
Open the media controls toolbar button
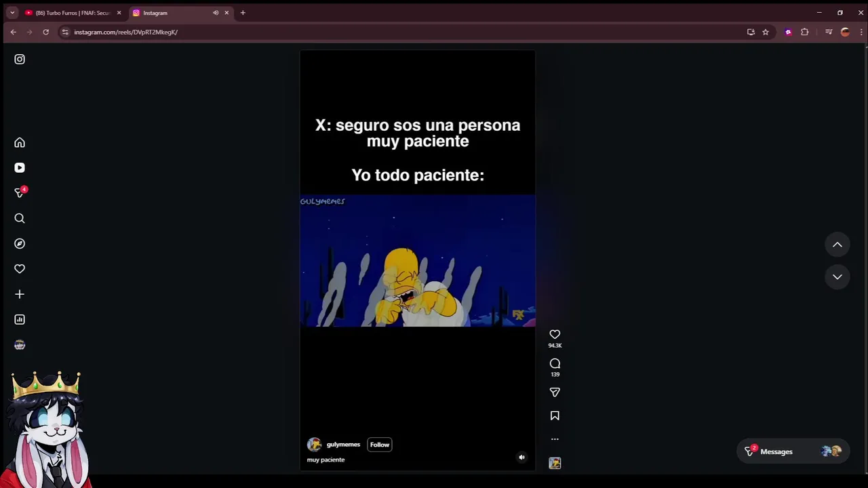tap(829, 32)
